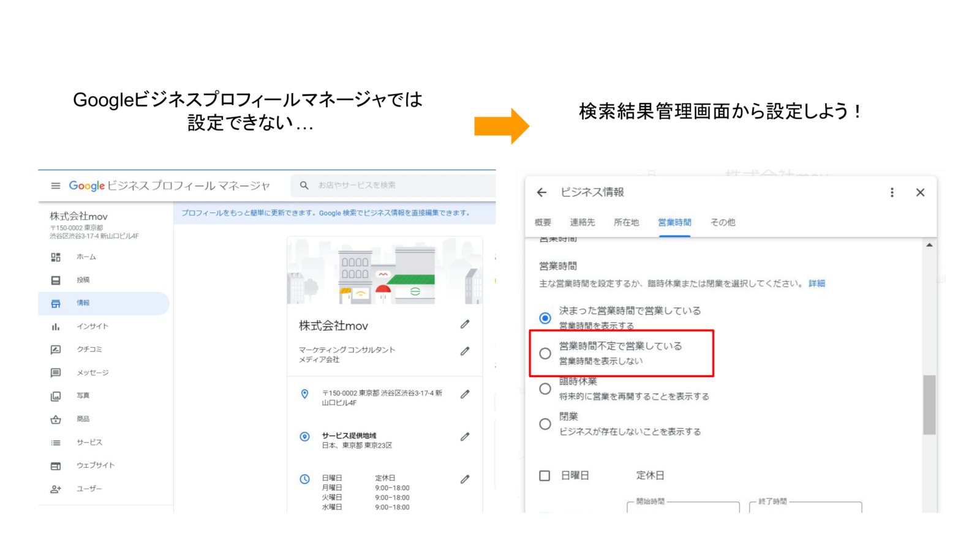This screenshot has height=551, width=980.
Task: Edit address 〒150-0002 with the pencil icon
Action: [465, 394]
